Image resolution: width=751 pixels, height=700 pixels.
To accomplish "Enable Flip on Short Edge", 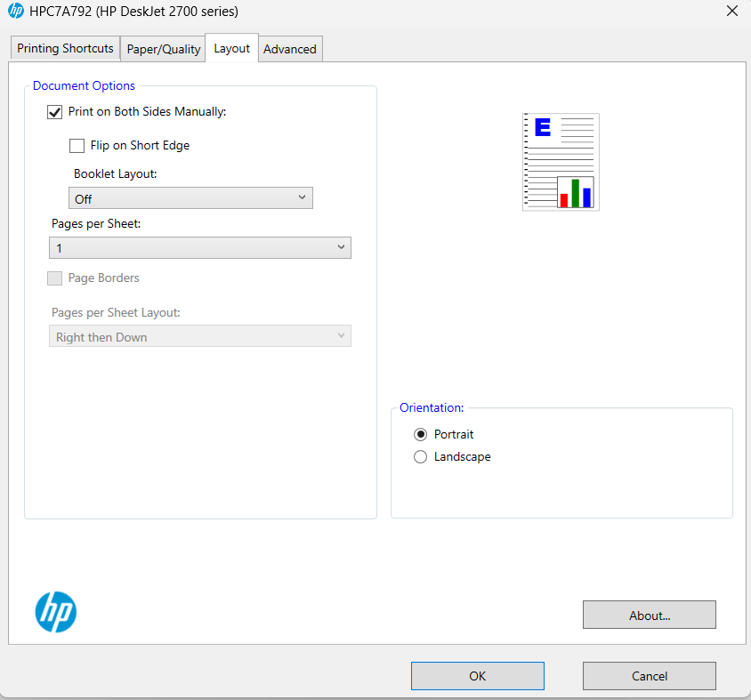I will (x=77, y=145).
